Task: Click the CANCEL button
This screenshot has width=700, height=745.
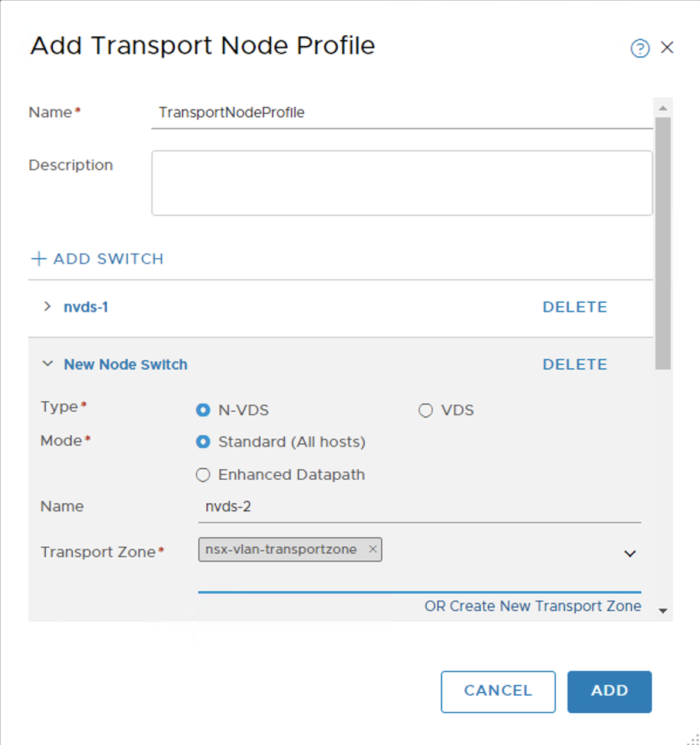Action: click(498, 691)
